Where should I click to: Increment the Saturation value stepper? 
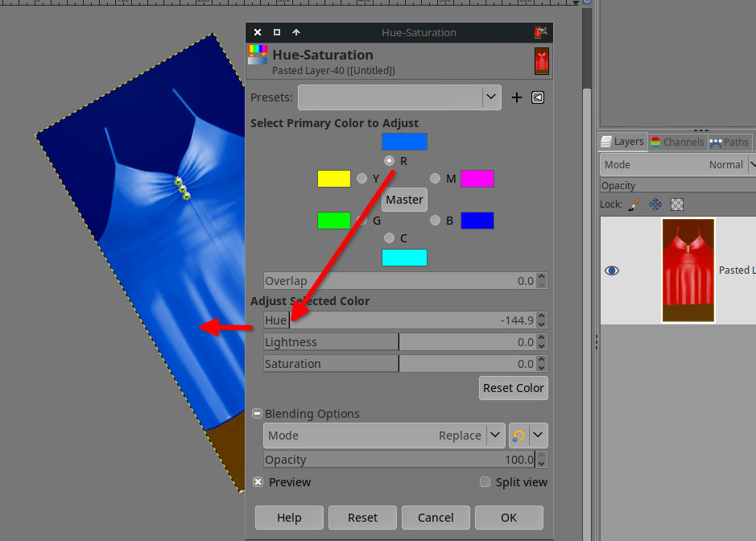(542, 360)
